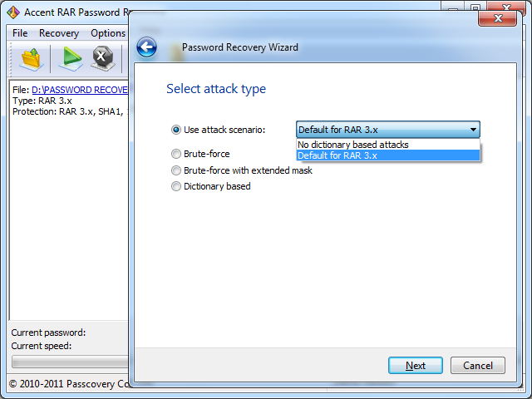532x399 pixels.
Task: Click the stop recovery X icon
Action: [x=102, y=59]
